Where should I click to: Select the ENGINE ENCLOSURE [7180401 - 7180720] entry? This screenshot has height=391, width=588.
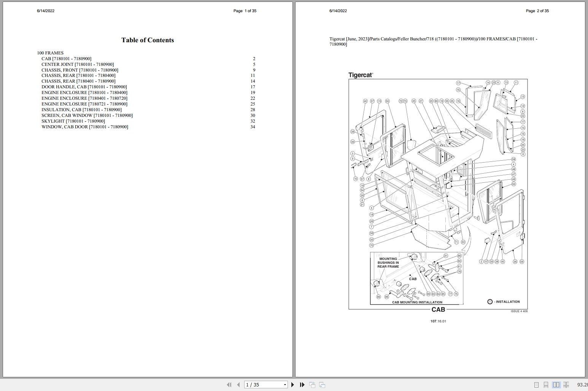click(84, 98)
